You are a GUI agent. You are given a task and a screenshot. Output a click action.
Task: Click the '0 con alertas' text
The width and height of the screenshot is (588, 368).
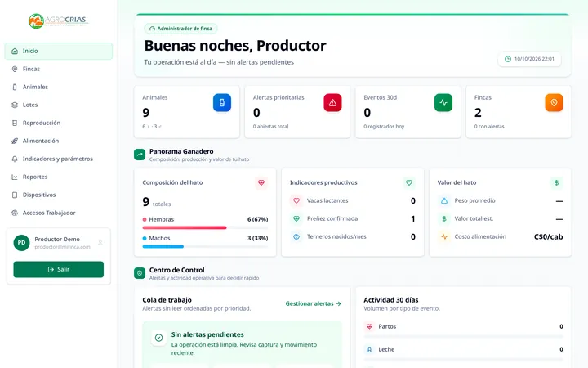489,127
